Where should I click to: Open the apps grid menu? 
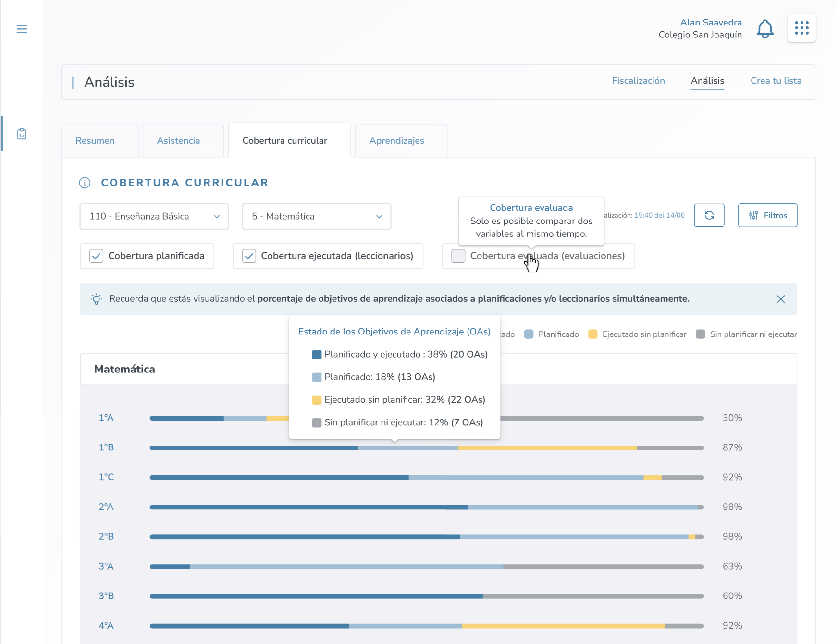pyautogui.click(x=801, y=28)
